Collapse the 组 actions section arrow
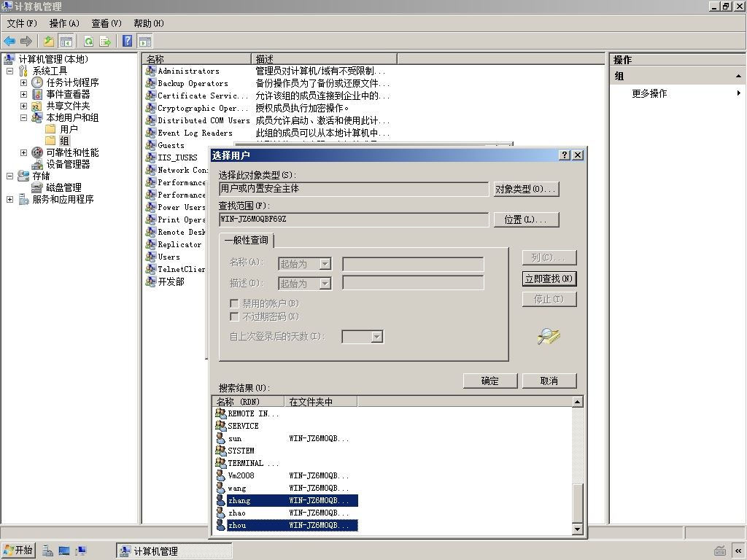Image resolution: width=747 pixels, height=560 pixels. point(738,76)
